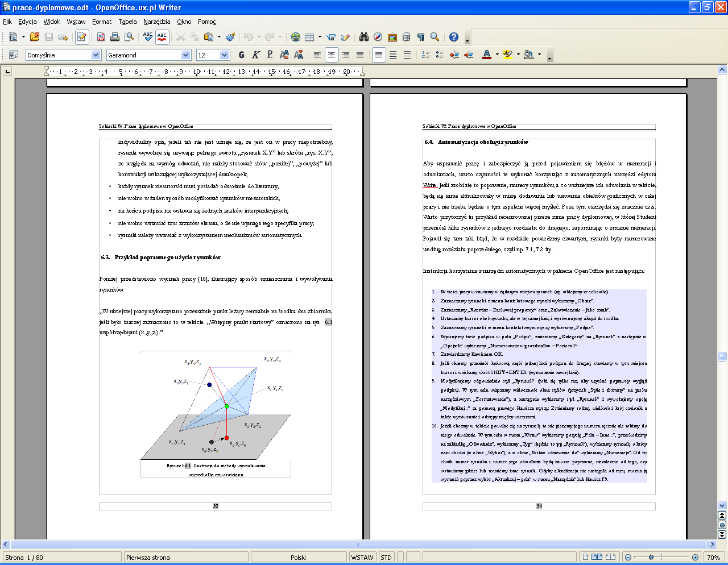
Task: Click WSTAW insert mode indicator
Action: [x=362, y=557]
